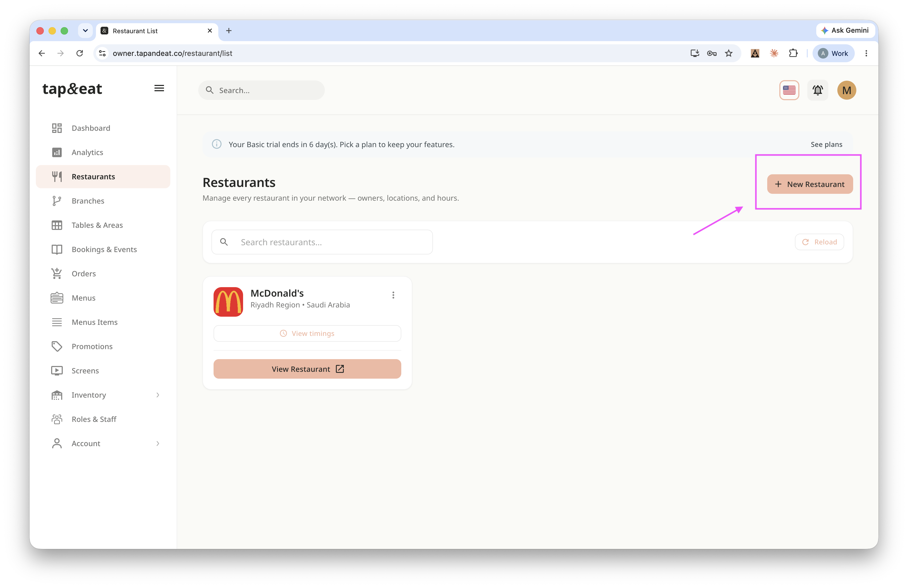
Task: Click the trial banner info icon
Action: tap(216, 144)
